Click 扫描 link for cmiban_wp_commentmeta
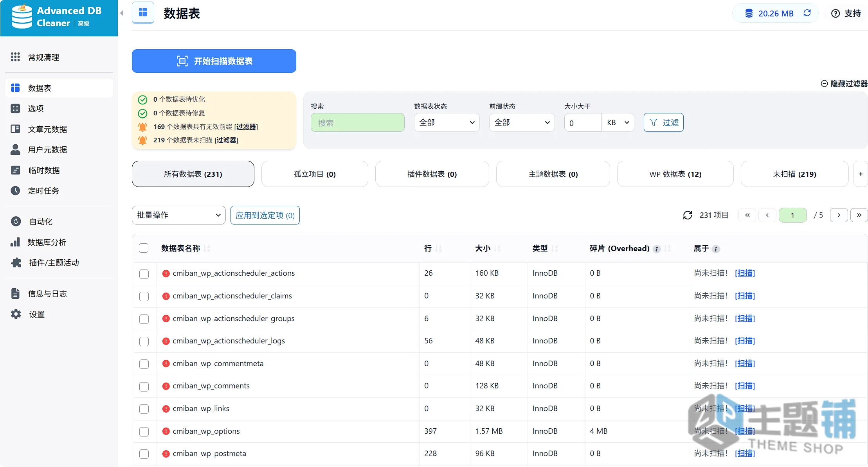This screenshot has height=467, width=868. 745,363
